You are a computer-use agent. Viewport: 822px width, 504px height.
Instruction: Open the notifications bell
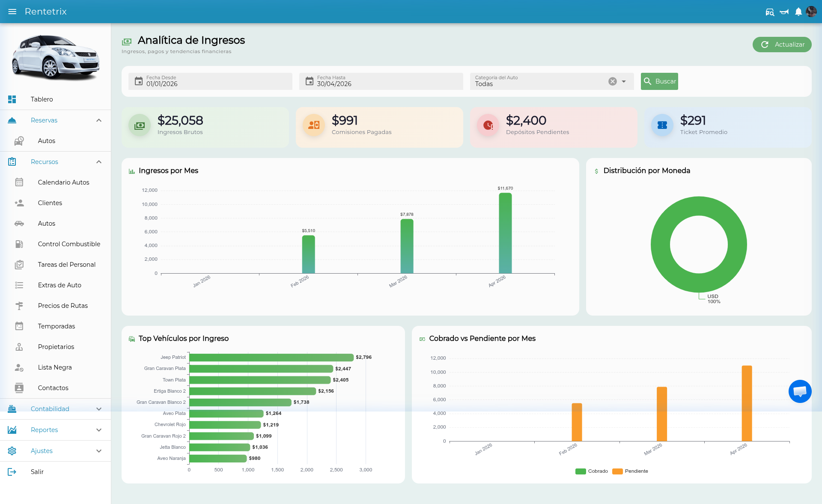798,12
